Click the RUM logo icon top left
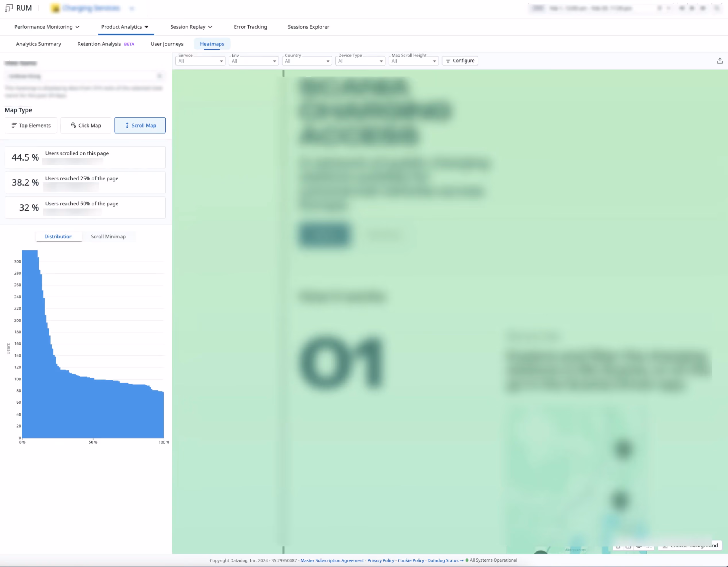The width and height of the screenshot is (728, 567). point(8,8)
